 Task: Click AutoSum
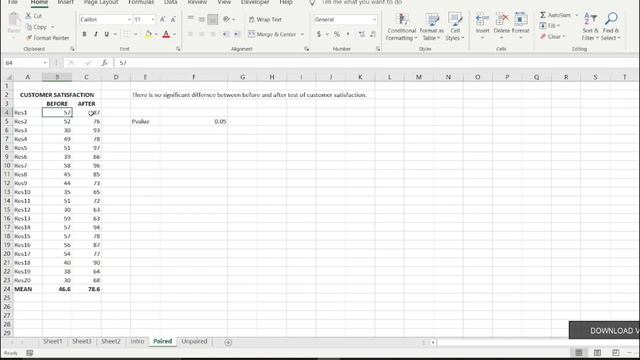[556, 15]
